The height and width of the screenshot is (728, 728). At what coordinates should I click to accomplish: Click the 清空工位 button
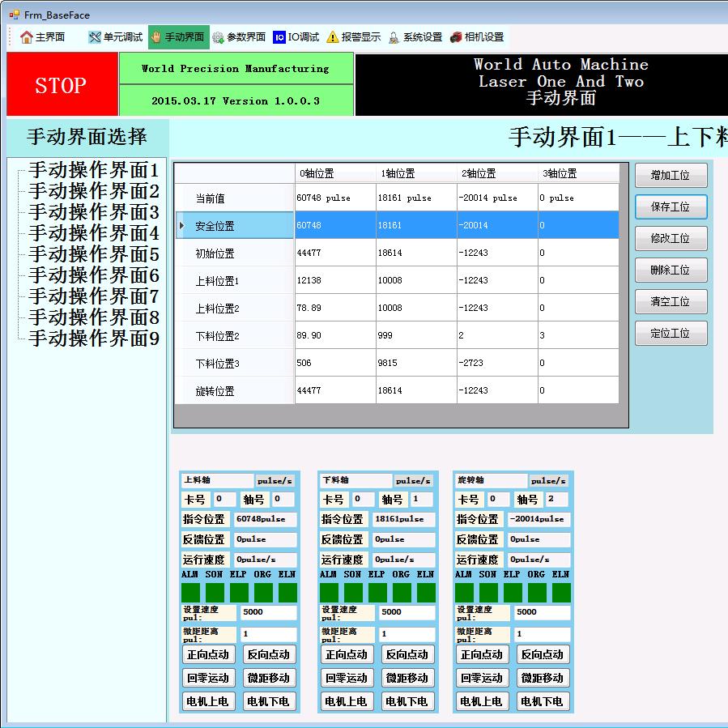pyautogui.click(x=671, y=301)
